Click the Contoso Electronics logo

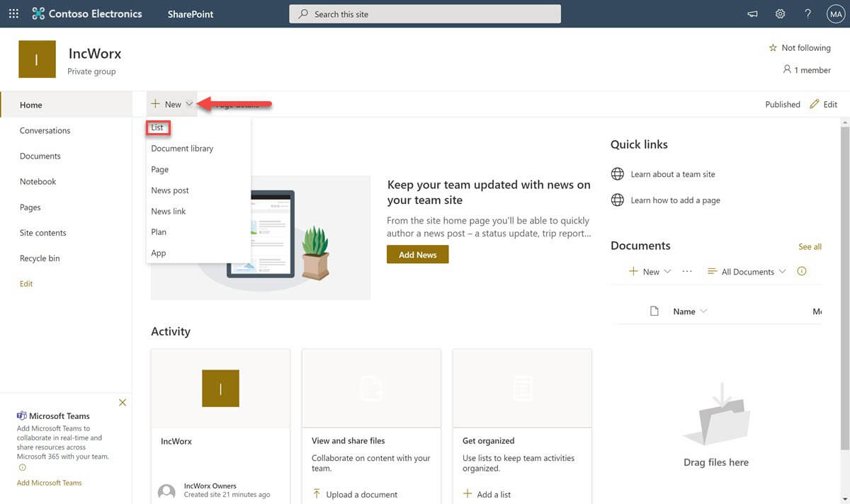coord(86,13)
